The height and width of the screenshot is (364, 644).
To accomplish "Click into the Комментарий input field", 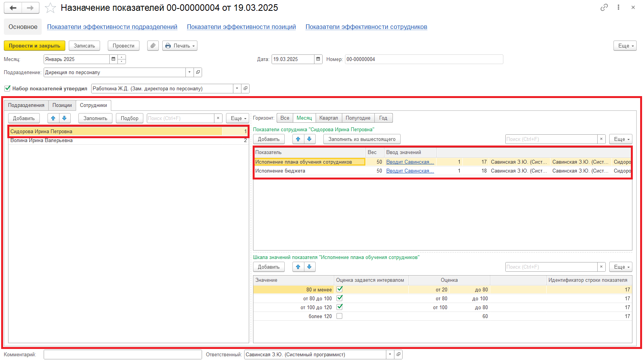I will pyautogui.click(x=122, y=354).
